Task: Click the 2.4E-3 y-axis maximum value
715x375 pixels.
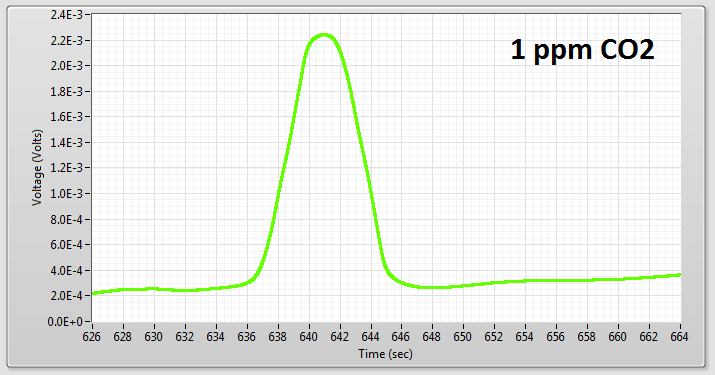Action: point(67,15)
